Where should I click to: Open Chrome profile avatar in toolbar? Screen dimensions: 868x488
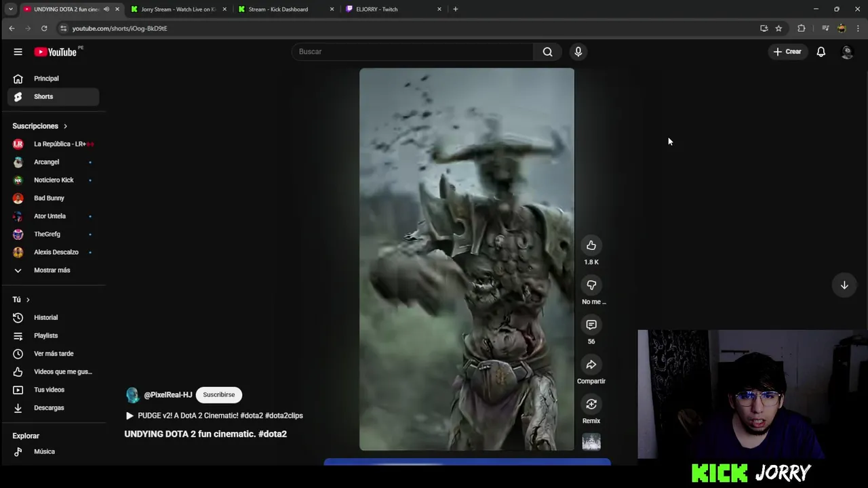click(x=842, y=28)
